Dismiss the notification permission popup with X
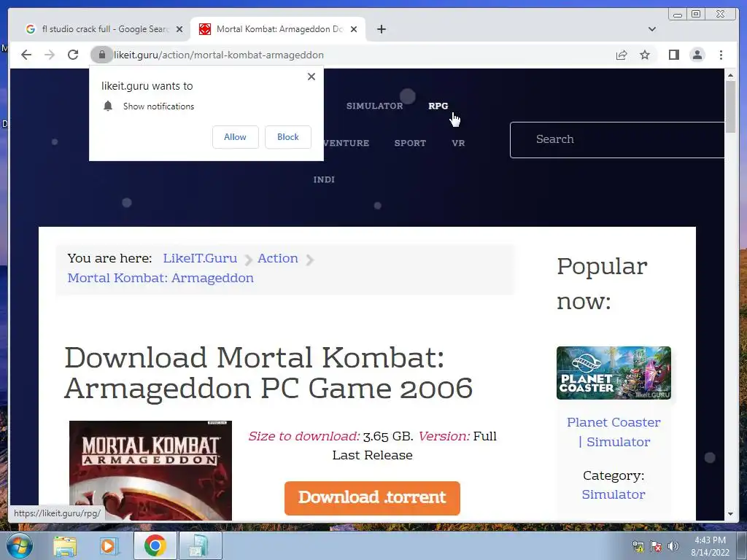Viewport: 747px width, 560px height. click(311, 76)
